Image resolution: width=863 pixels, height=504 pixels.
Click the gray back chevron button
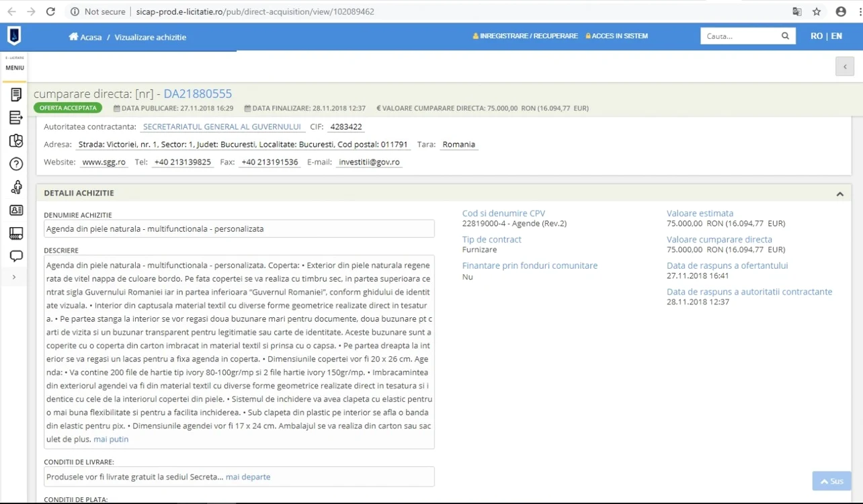pos(845,66)
